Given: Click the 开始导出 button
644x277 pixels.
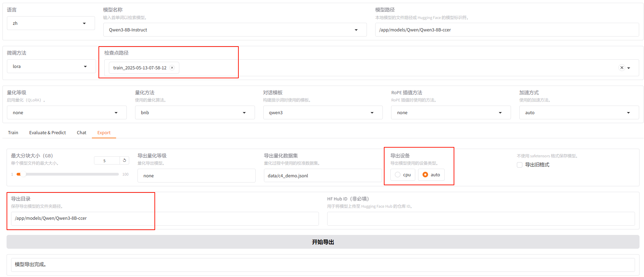Looking at the screenshot, I should 323,242.
